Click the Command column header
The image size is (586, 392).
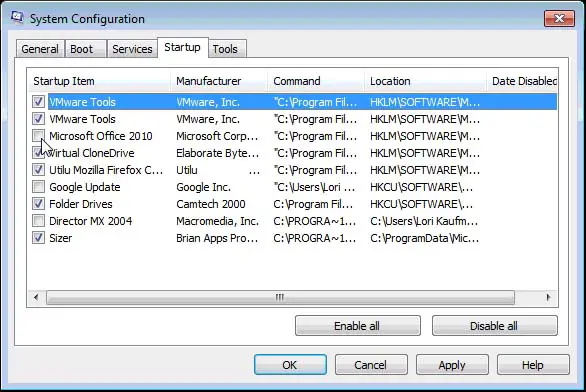(316, 81)
